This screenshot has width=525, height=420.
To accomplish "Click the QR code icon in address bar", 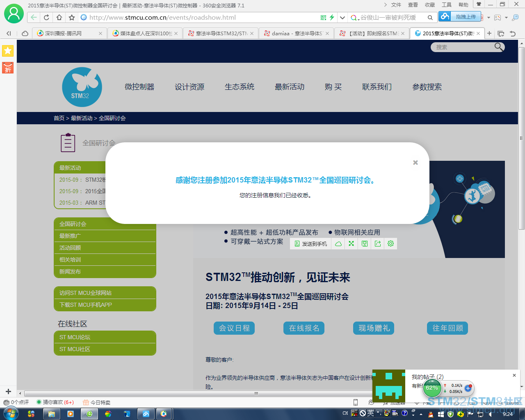I will 323,18.
